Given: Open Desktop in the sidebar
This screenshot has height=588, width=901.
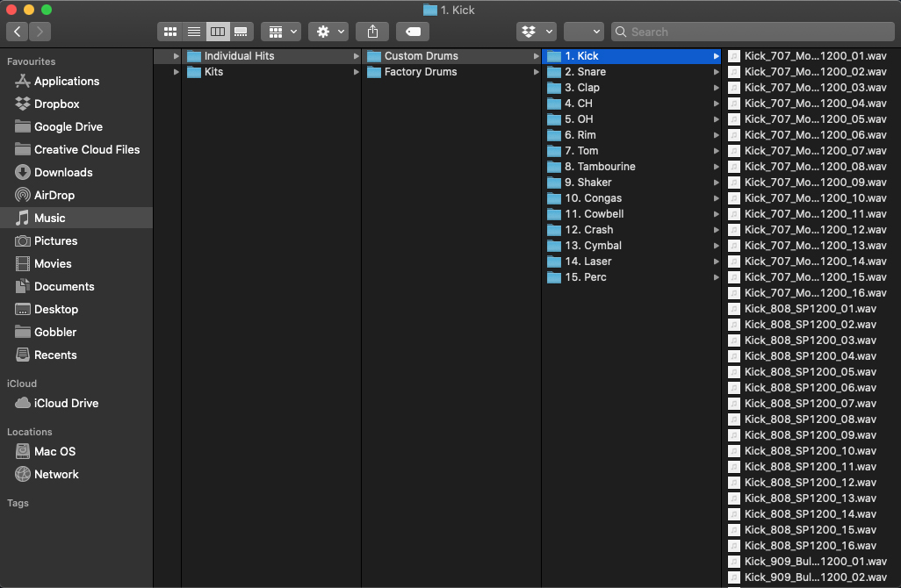Looking at the screenshot, I should [76, 309].
